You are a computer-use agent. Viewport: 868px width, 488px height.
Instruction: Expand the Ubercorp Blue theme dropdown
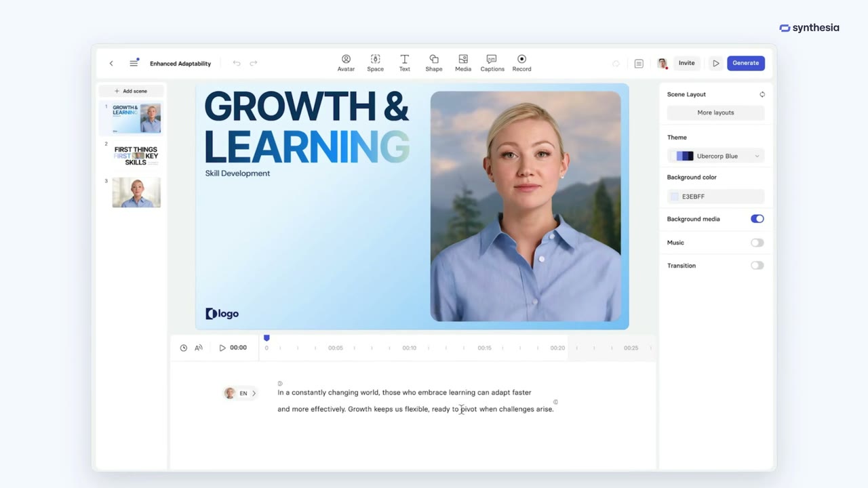[x=715, y=156]
